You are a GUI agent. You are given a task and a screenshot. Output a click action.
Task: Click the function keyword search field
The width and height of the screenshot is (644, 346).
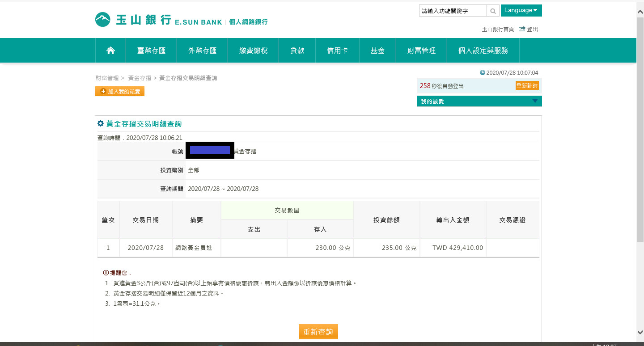[x=453, y=11]
